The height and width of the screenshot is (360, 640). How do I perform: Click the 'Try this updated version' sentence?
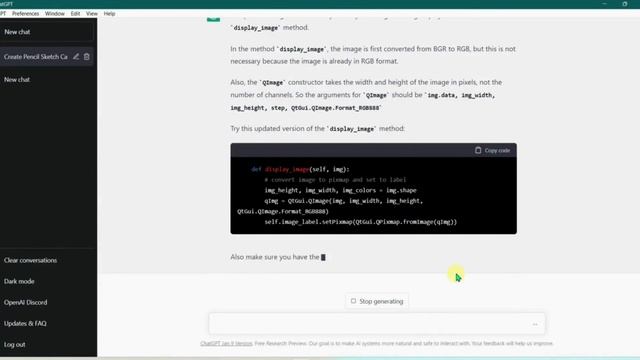(x=318, y=129)
